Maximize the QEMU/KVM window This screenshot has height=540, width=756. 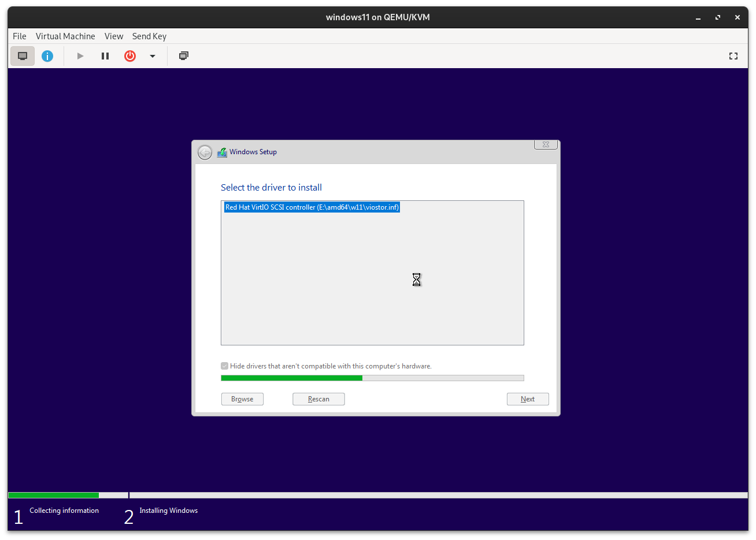(x=718, y=17)
